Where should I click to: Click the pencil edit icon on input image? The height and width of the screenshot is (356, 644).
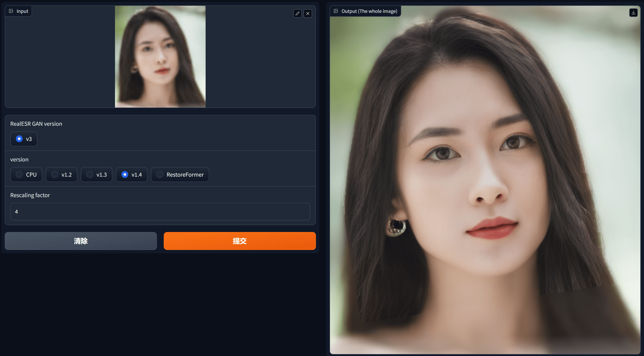pyautogui.click(x=297, y=13)
